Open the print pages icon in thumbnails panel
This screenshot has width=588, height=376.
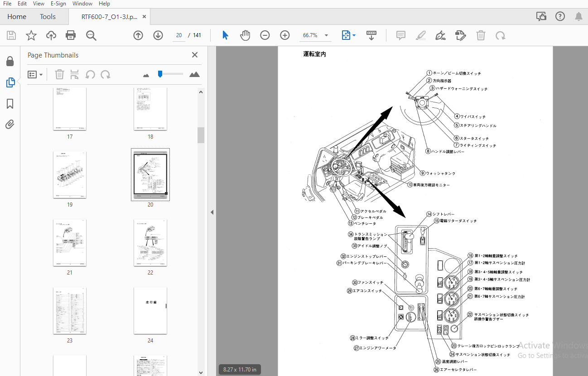[x=75, y=74]
